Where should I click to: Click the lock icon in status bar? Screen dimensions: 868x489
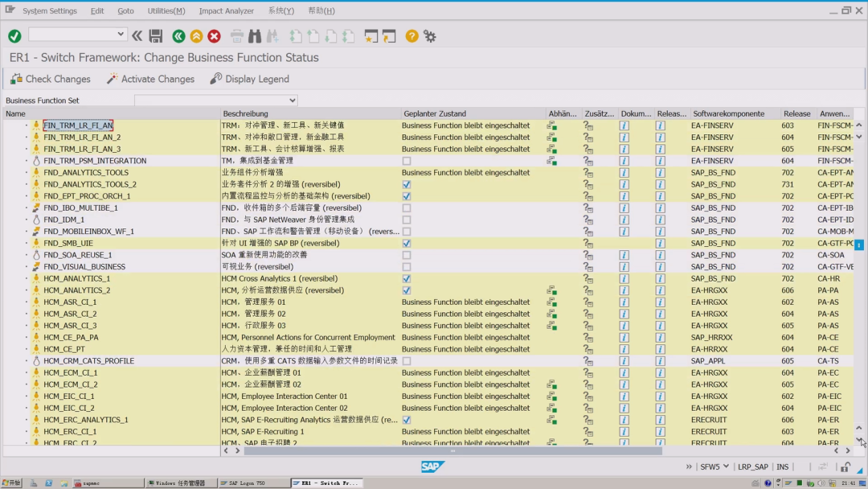(845, 466)
